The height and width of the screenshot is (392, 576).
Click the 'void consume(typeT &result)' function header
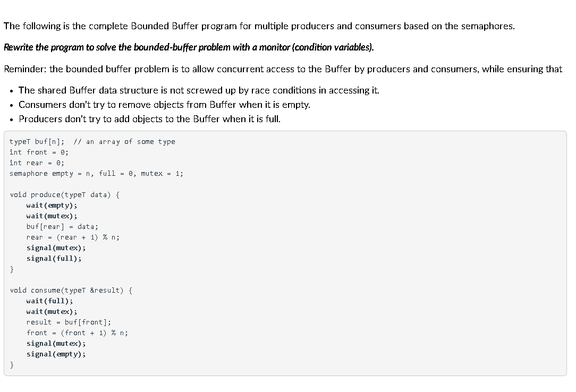coord(71,291)
